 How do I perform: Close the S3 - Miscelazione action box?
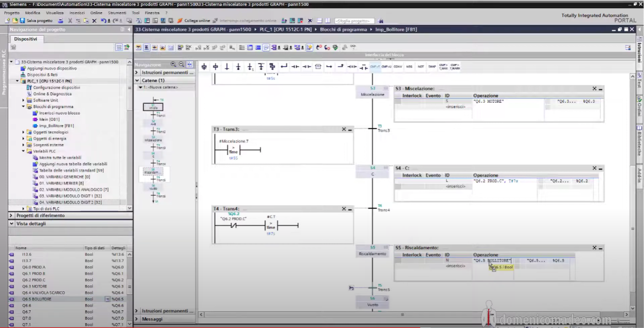pyautogui.click(x=595, y=89)
